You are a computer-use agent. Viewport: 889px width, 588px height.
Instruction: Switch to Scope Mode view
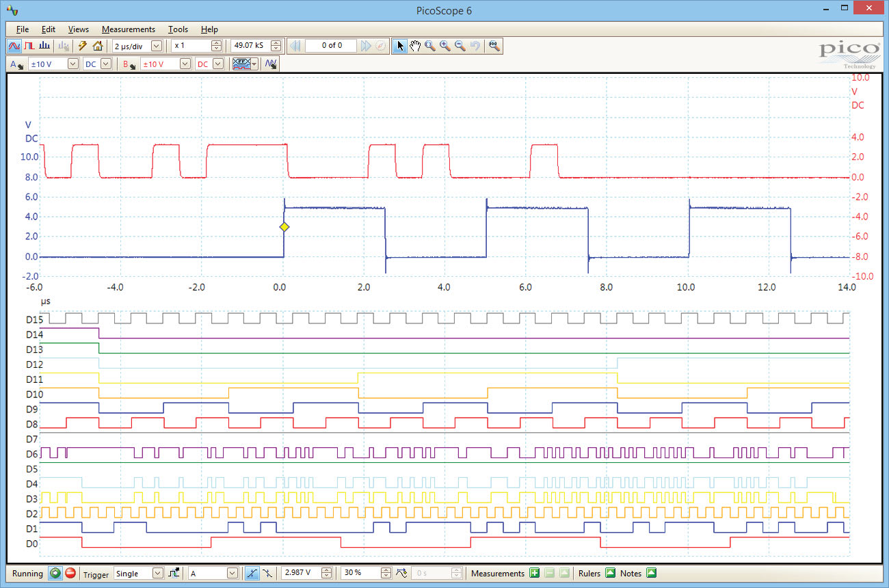tap(14, 46)
